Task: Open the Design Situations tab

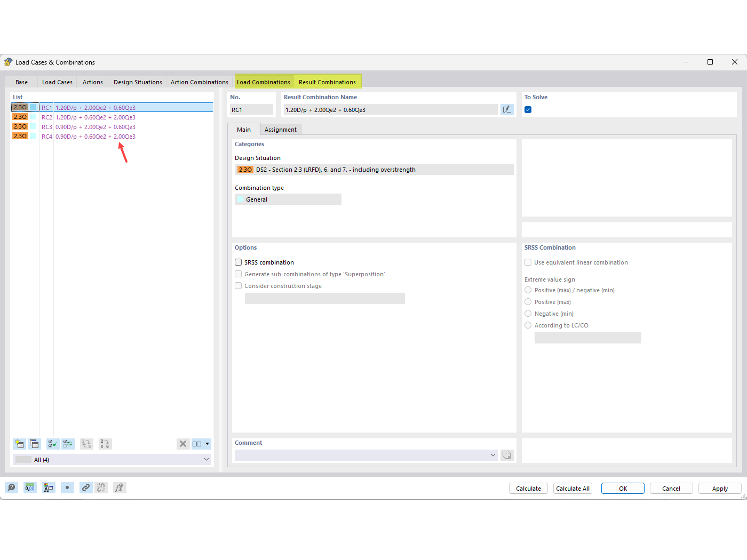Action: pos(138,82)
